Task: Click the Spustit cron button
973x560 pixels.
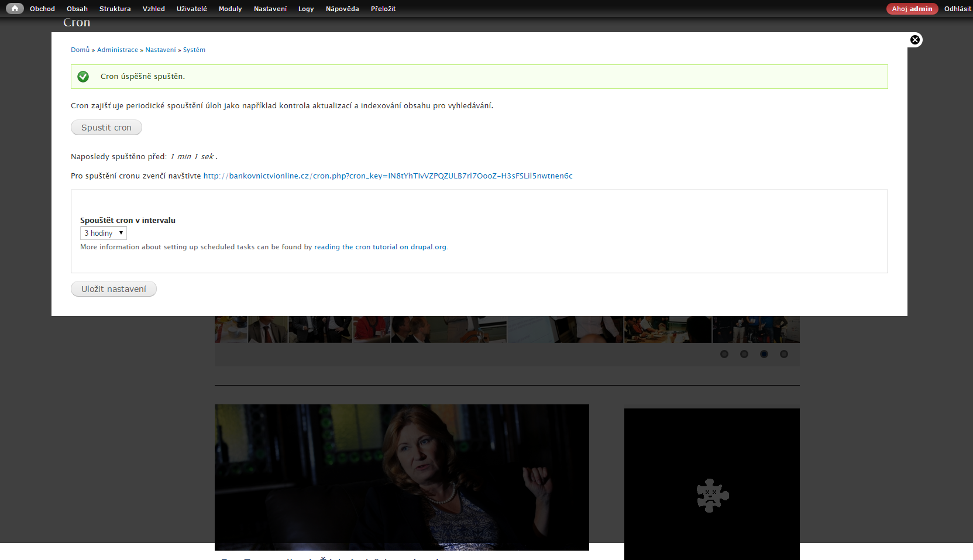Action: pos(106,128)
